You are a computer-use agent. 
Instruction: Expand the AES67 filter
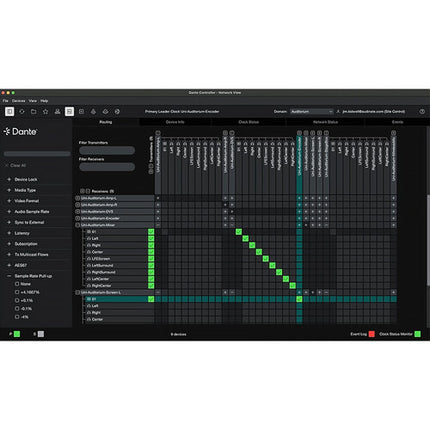(x=9, y=265)
